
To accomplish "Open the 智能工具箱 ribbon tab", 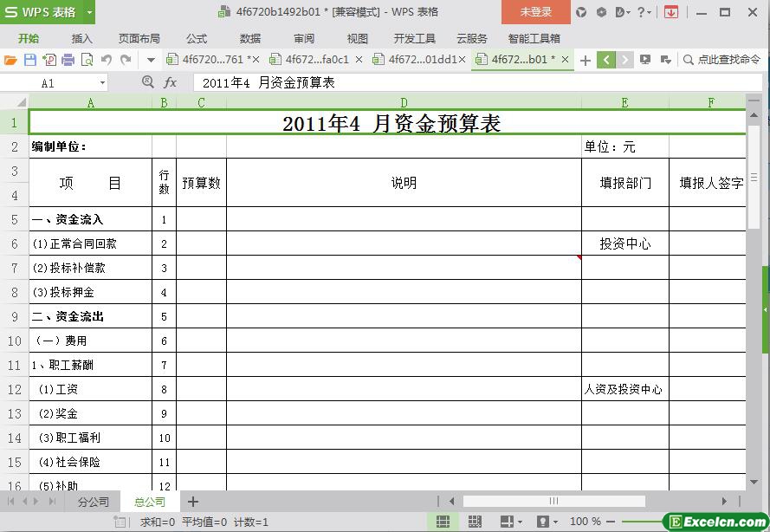I will click(x=534, y=38).
